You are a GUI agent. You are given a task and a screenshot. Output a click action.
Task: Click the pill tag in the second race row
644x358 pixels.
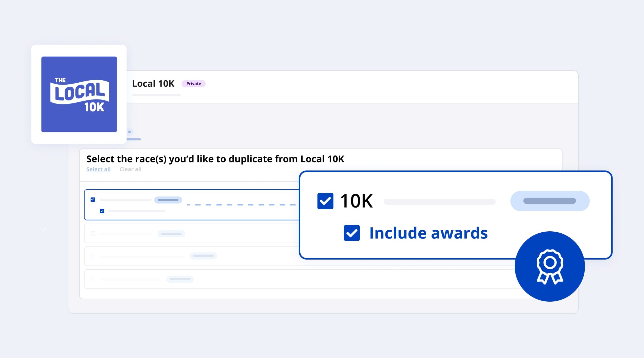click(171, 234)
